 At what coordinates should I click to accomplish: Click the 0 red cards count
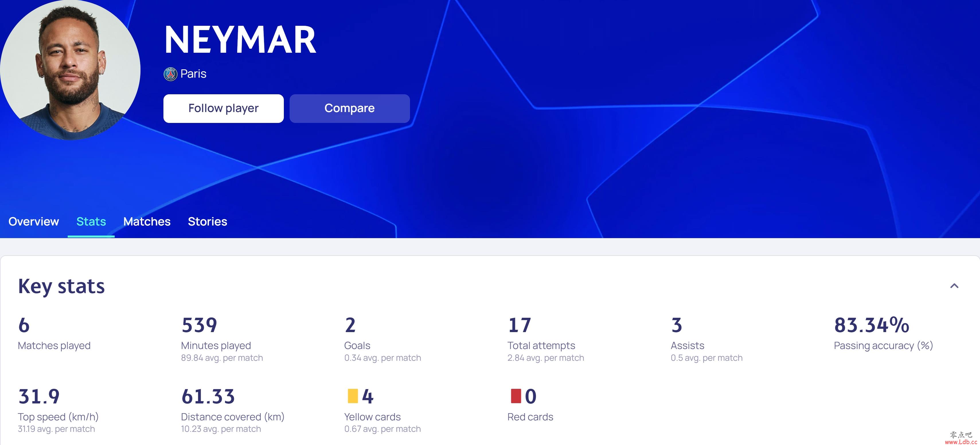pos(531,396)
